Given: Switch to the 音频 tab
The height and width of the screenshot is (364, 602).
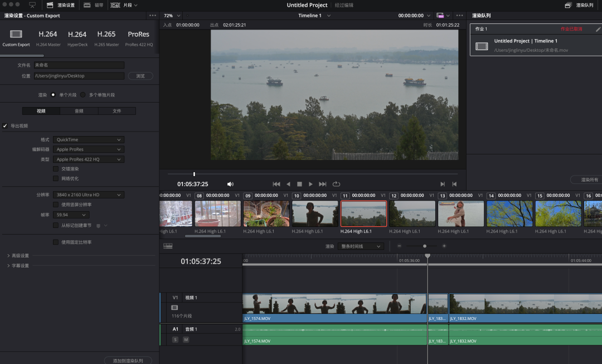Looking at the screenshot, I should coord(79,111).
